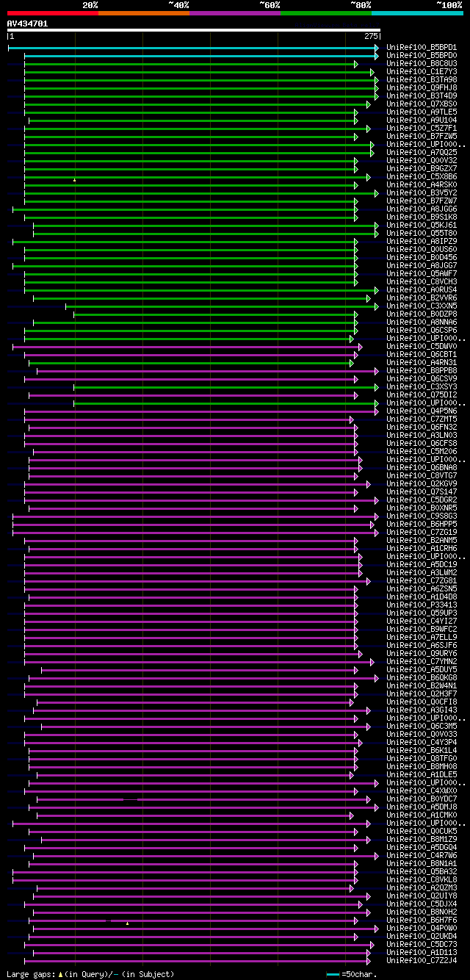Open hit UniRef100_A8IPZ9
The height and width of the screenshot is (980, 470).
pyautogui.click(x=422, y=242)
